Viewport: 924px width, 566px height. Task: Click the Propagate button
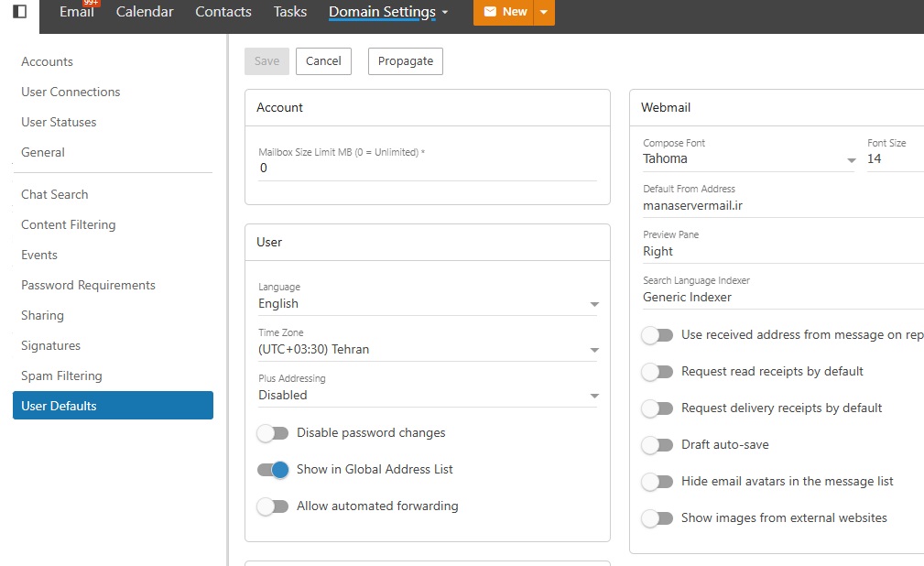click(406, 61)
